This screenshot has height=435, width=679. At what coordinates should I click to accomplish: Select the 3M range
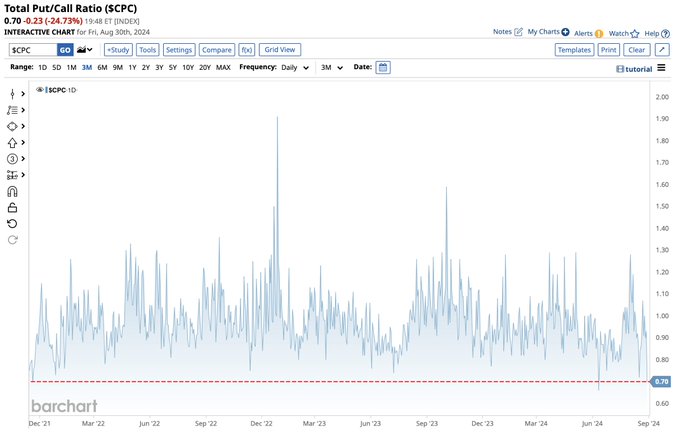click(x=87, y=68)
